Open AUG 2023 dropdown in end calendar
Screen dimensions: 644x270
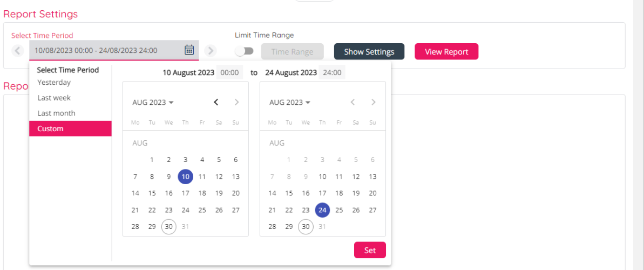click(x=290, y=103)
